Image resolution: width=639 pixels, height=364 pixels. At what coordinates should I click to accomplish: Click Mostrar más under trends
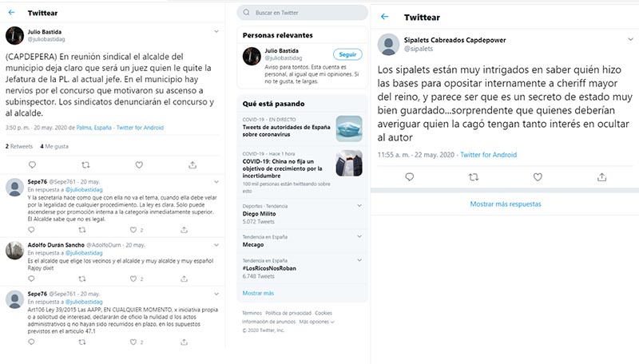[x=258, y=293]
